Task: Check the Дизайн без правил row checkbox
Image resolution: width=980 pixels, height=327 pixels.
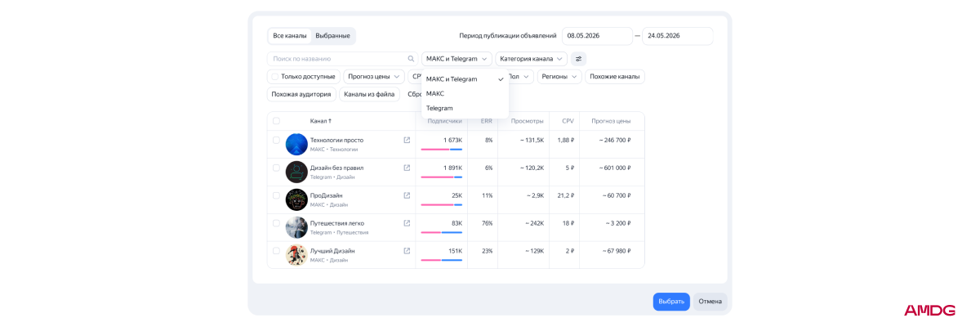Action: [276, 168]
